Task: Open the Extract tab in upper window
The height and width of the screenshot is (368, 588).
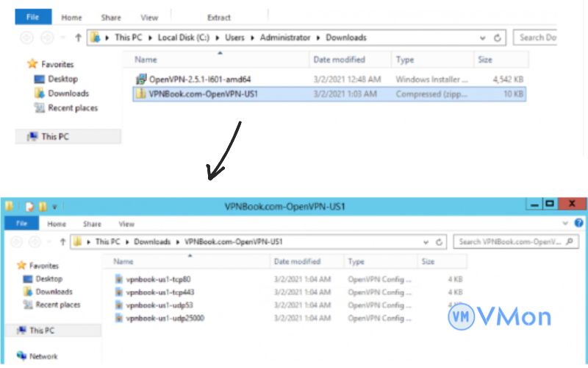Action: [219, 18]
